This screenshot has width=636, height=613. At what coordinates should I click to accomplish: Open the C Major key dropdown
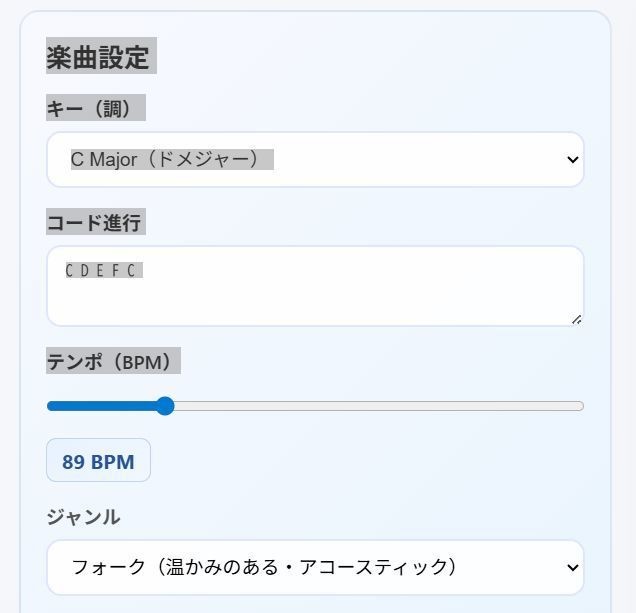coord(315,160)
